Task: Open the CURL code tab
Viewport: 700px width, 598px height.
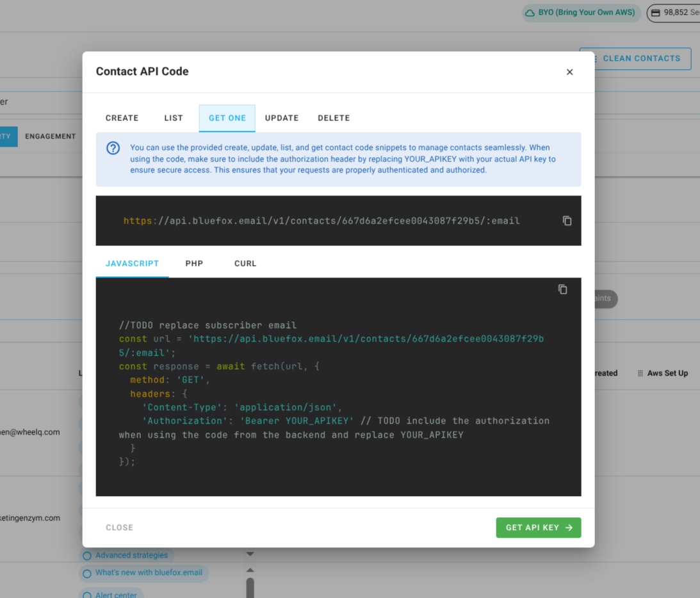Action: click(245, 263)
